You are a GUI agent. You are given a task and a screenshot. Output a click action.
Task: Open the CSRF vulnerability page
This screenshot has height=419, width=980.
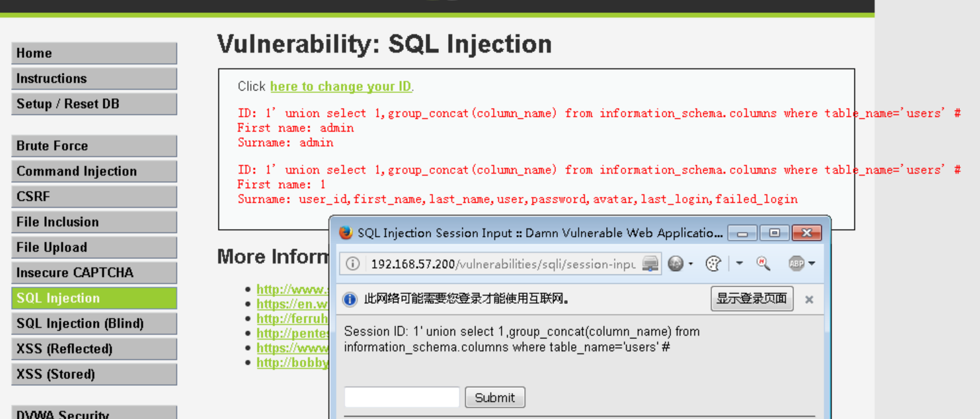(x=94, y=196)
